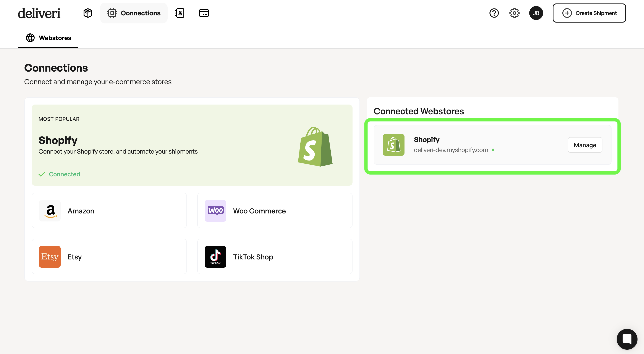Click the help question mark icon
644x354 pixels.
point(494,13)
